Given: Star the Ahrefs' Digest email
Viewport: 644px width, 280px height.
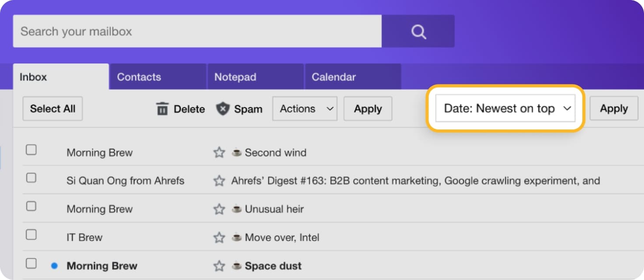Looking at the screenshot, I should click(x=218, y=180).
